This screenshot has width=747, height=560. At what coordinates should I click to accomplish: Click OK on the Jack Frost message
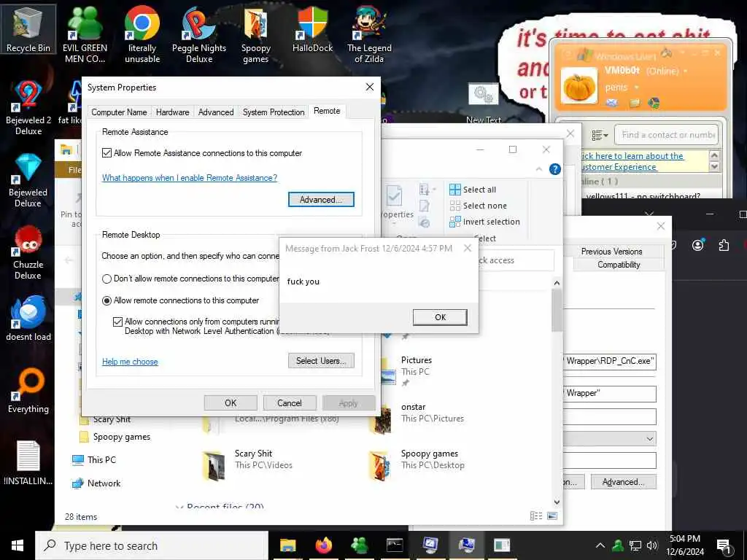coord(440,317)
